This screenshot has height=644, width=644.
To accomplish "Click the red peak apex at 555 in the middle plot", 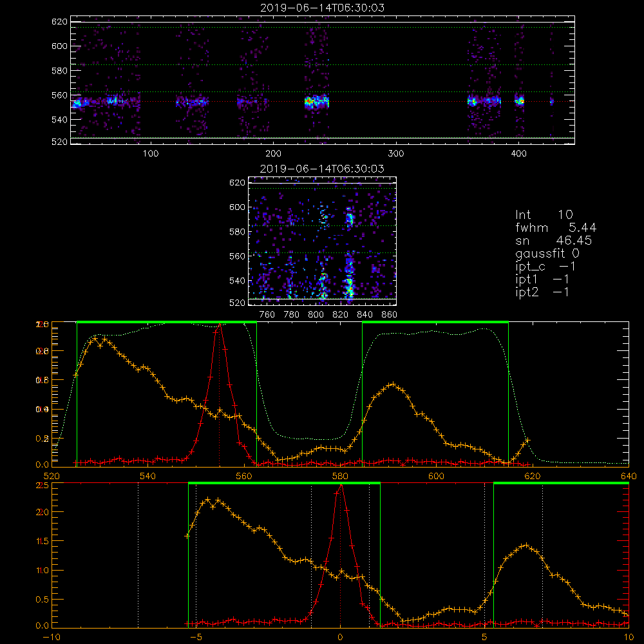I will [x=220, y=325].
